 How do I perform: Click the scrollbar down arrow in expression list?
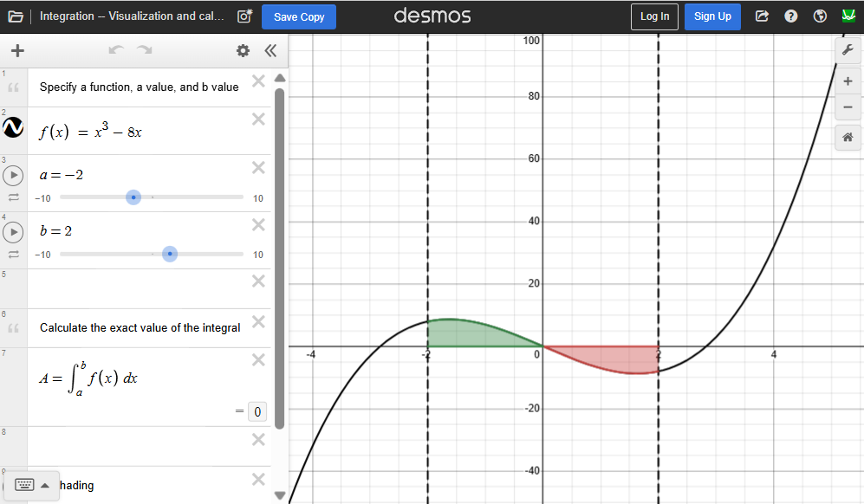pos(279,495)
